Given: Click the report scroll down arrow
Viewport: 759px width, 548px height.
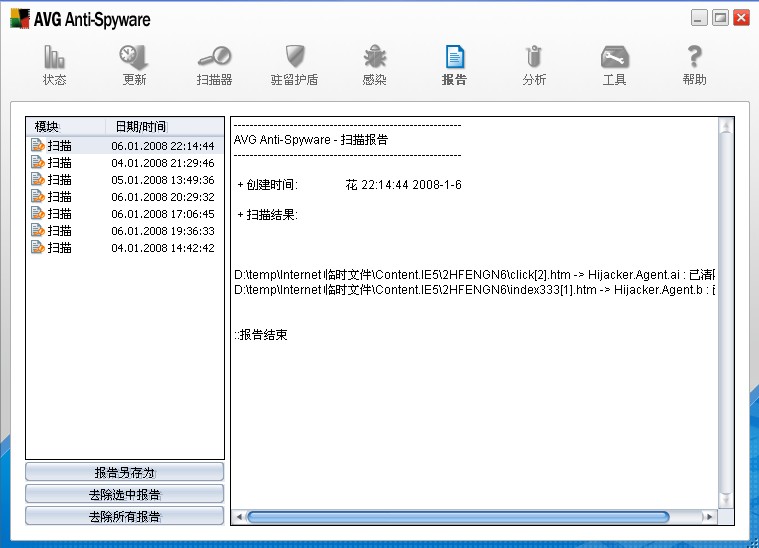Looking at the screenshot, I should pyautogui.click(x=725, y=500).
